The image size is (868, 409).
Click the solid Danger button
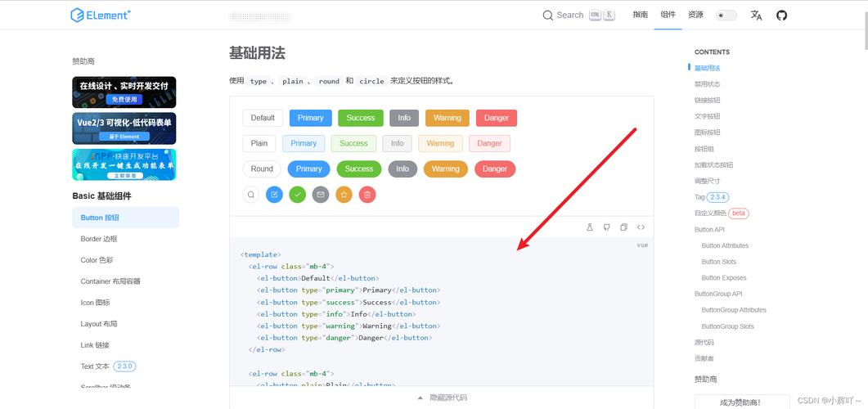tap(497, 118)
